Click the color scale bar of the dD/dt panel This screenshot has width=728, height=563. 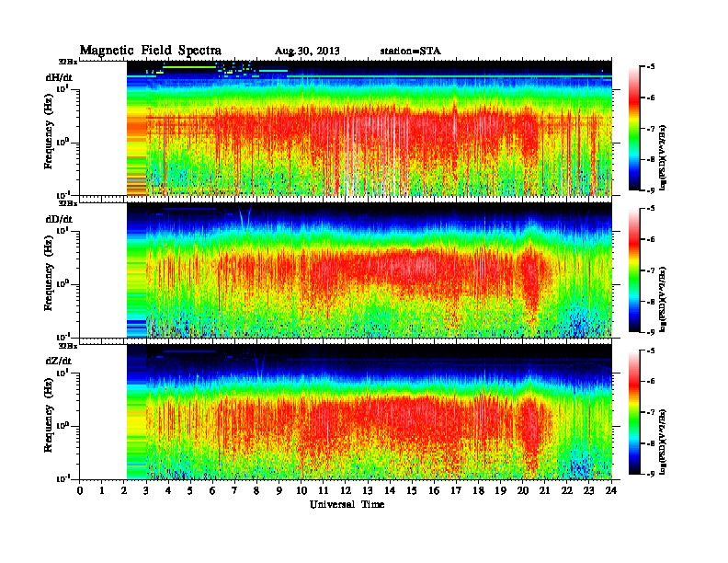tap(634, 270)
